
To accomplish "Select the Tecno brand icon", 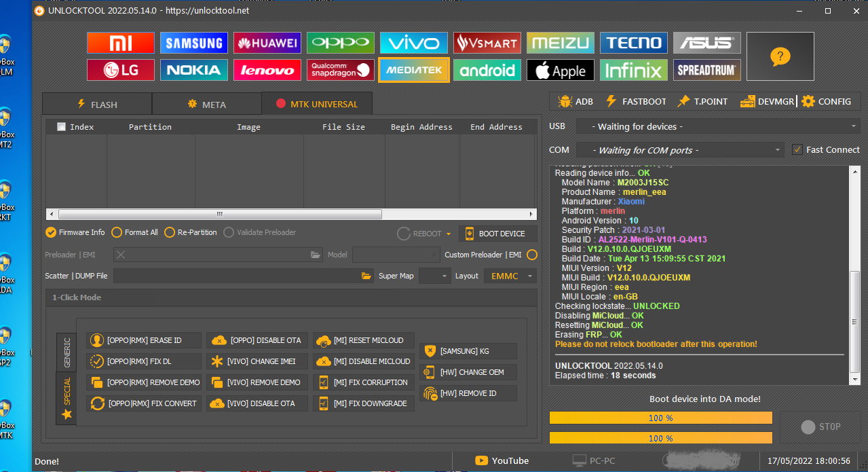I will [634, 43].
